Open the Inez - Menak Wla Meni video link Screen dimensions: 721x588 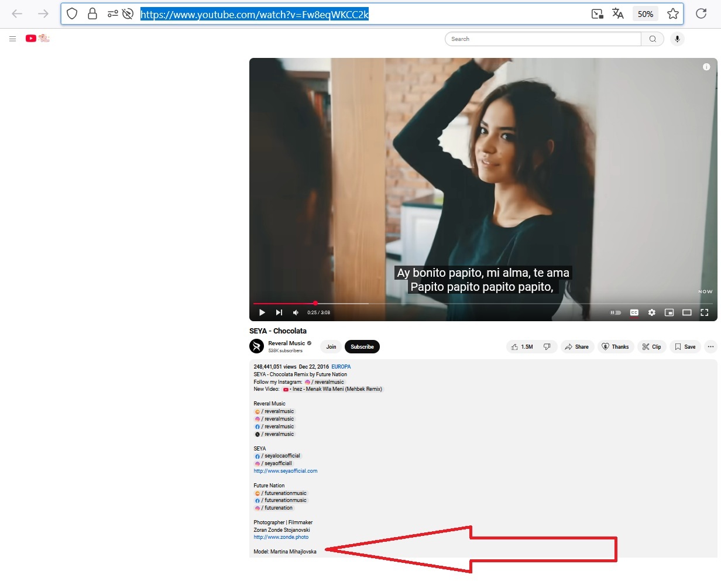(x=332, y=389)
